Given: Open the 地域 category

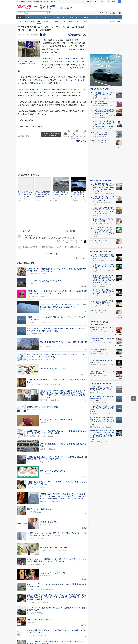Looking at the screenshot, I should [x=85, y=21].
